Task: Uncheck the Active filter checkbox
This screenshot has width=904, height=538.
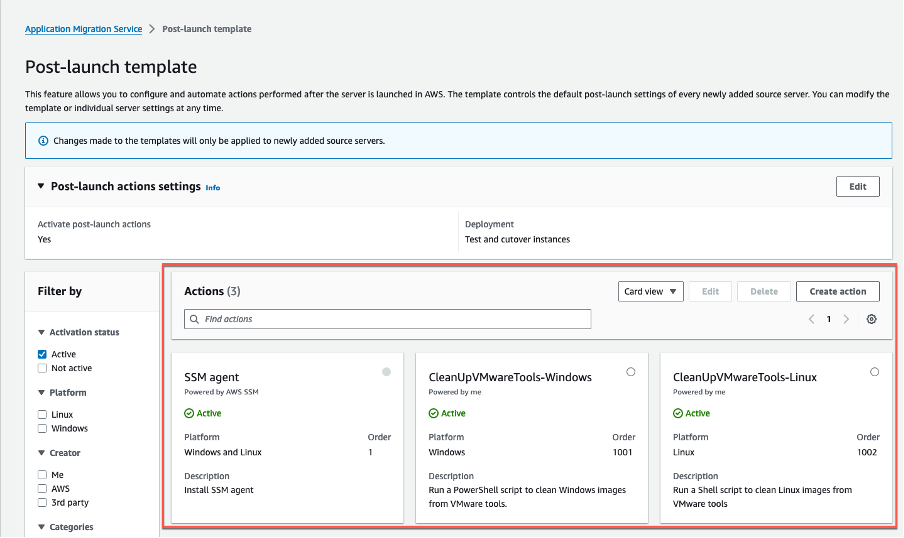Action: [x=42, y=354]
